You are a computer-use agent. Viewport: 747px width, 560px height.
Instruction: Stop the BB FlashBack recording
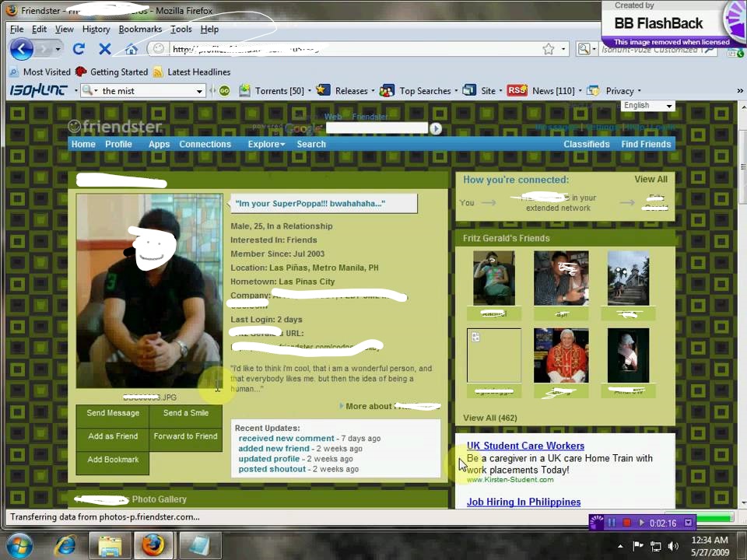tap(626, 523)
